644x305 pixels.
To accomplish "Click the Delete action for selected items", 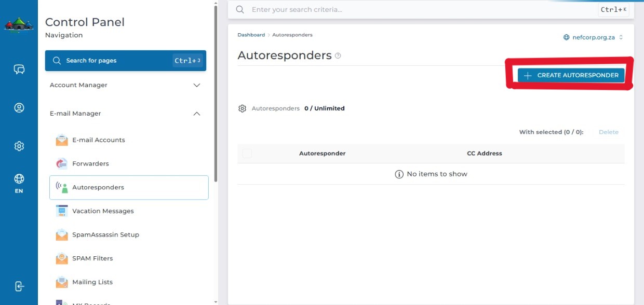I will pos(609,132).
